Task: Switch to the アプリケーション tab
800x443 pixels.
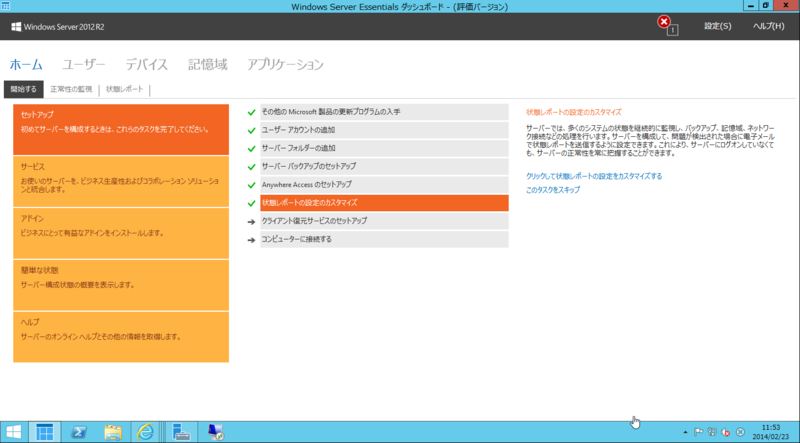Action: [x=286, y=65]
